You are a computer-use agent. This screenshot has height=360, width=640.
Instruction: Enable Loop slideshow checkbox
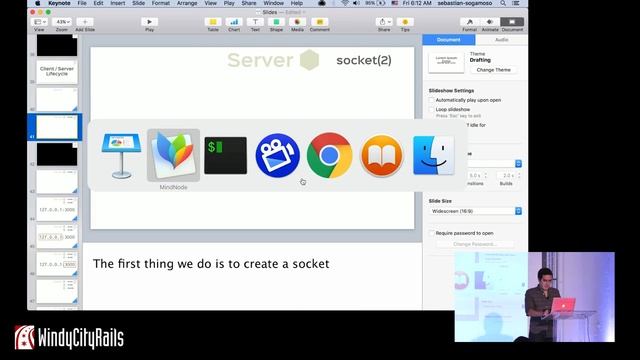(x=431, y=109)
